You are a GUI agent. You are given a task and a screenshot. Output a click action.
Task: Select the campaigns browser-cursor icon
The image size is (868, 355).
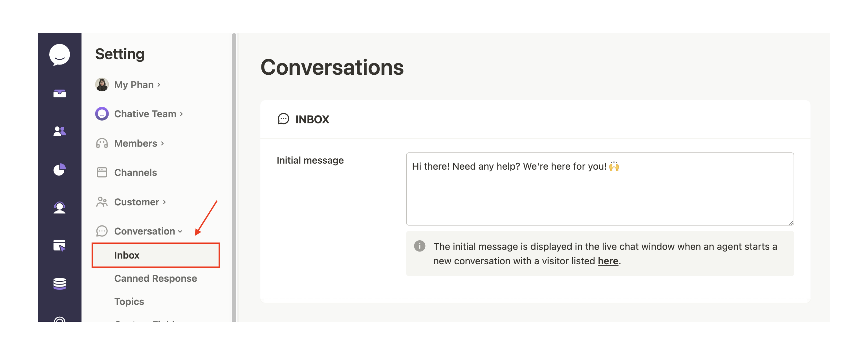60,246
